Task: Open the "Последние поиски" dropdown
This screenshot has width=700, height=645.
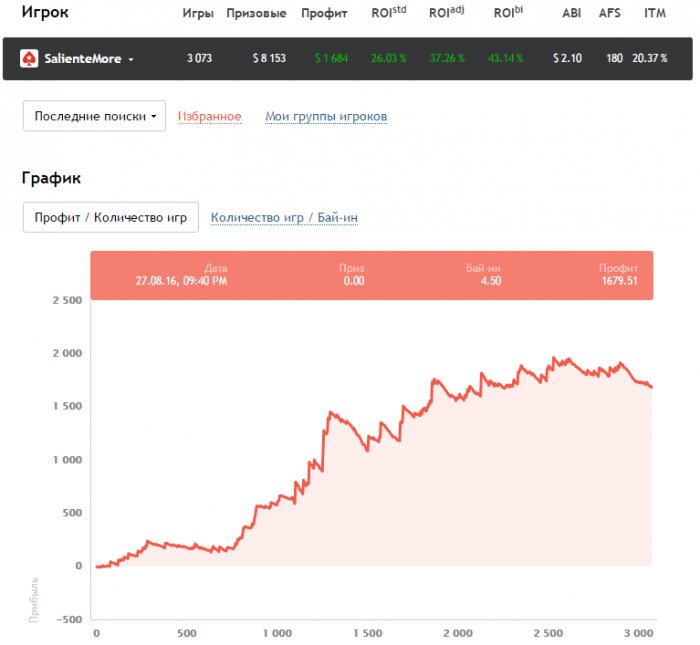Action: point(94,116)
